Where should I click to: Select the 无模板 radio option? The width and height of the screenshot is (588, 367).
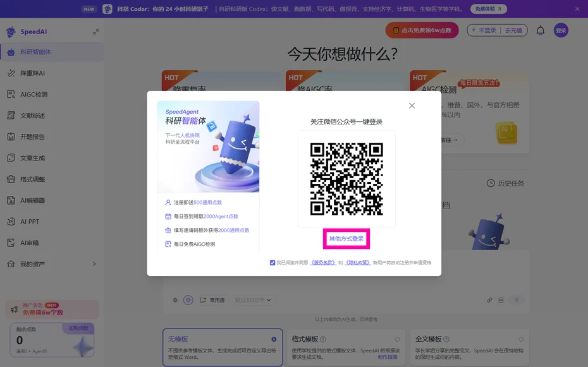click(x=274, y=339)
